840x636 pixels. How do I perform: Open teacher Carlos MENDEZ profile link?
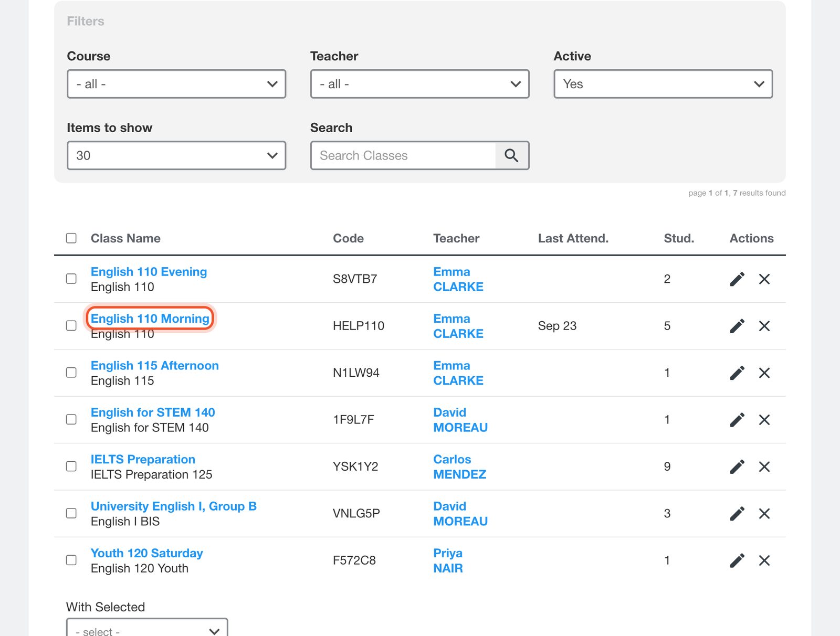click(459, 467)
